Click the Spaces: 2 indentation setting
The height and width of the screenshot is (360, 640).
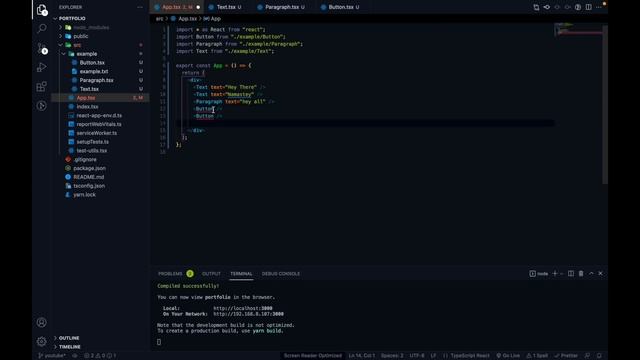click(392, 356)
